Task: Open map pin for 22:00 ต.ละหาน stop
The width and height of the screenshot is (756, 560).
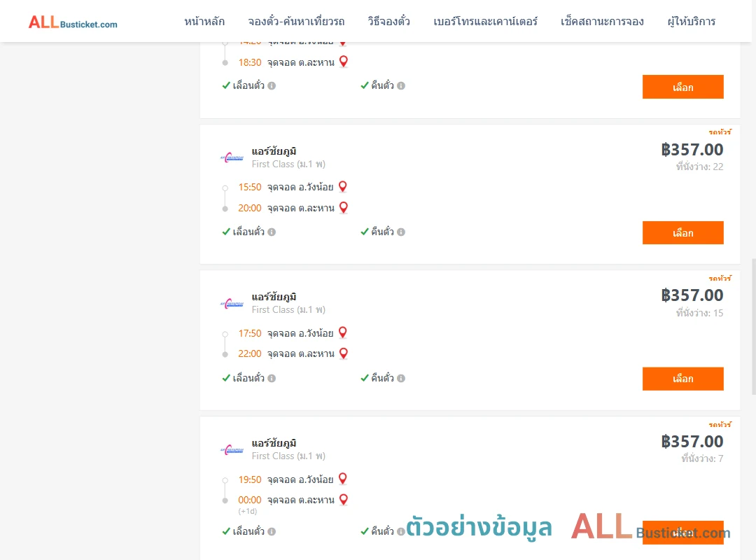Action: point(344,353)
